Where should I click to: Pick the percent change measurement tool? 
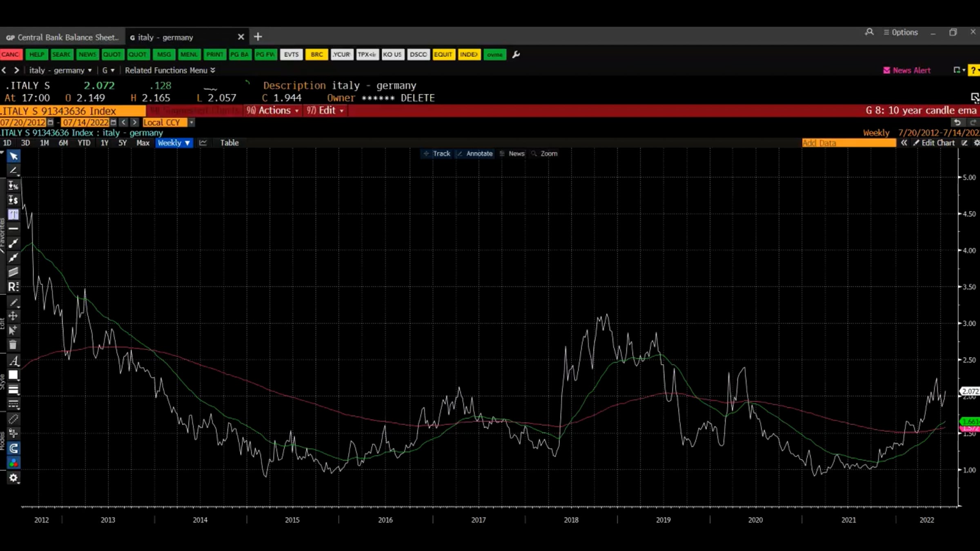pyautogui.click(x=13, y=186)
